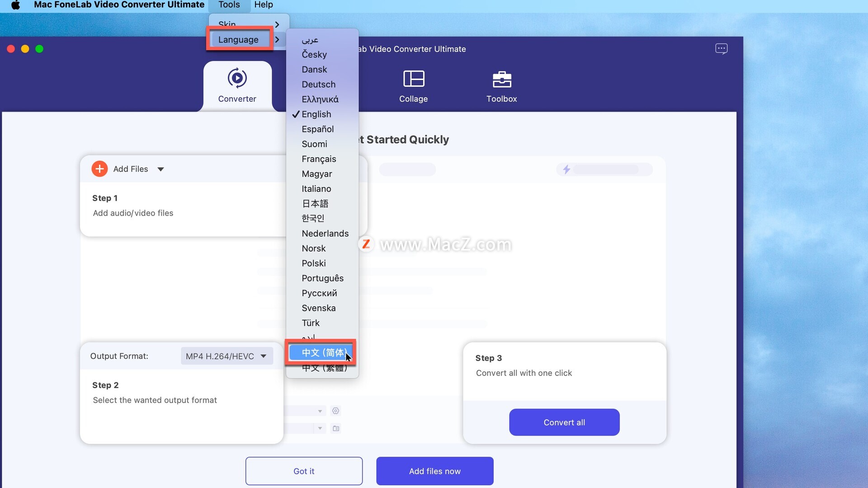Open the Converter tab
The width and height of the screenshot is (868, 488).
click(x=237, y=86)
